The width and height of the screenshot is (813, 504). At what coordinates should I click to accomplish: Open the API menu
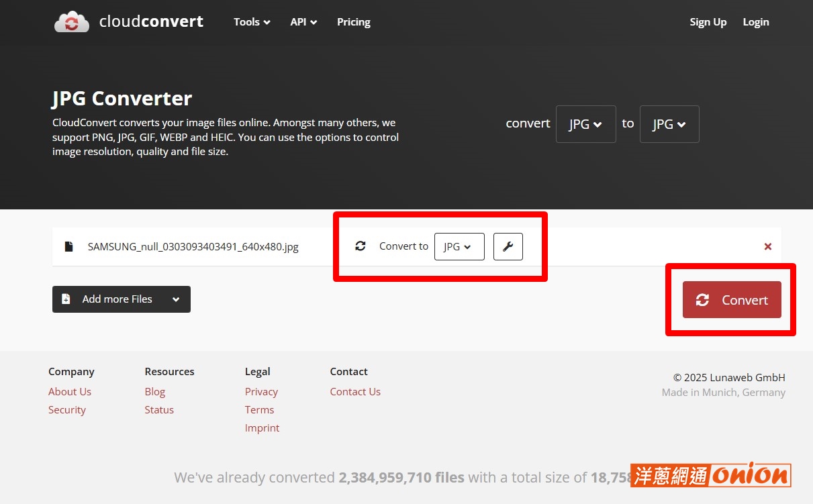pyautogui.click(x=303, y=22)
